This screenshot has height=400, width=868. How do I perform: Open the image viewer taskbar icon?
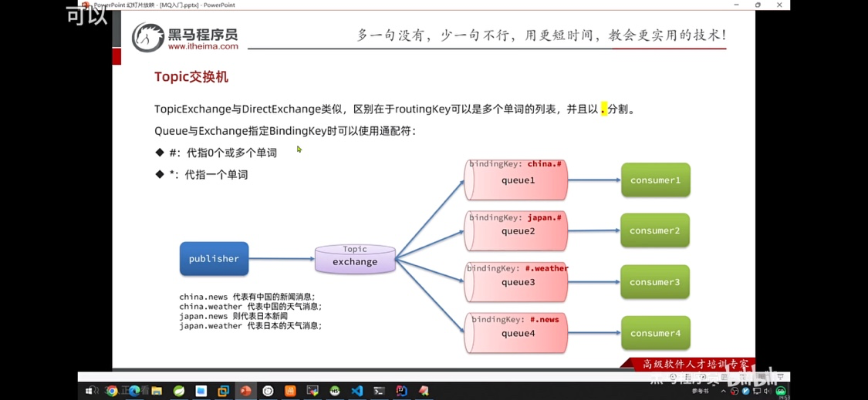pyautogui.click(x=312, y=391)
